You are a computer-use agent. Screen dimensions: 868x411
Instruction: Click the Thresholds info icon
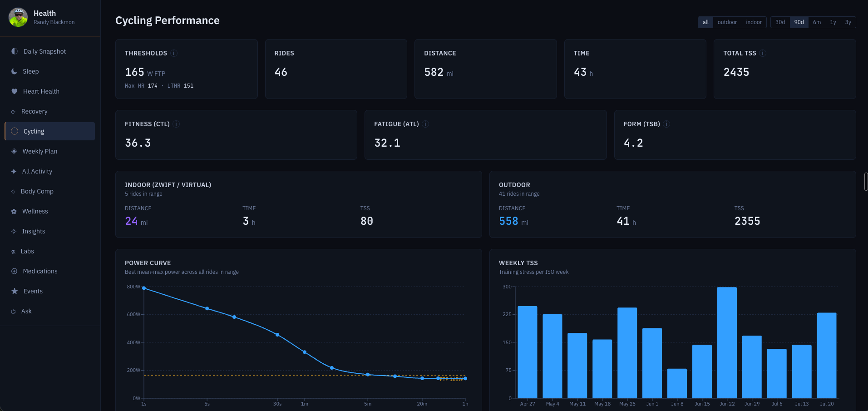pyautogui.click(x=174, y=53)
